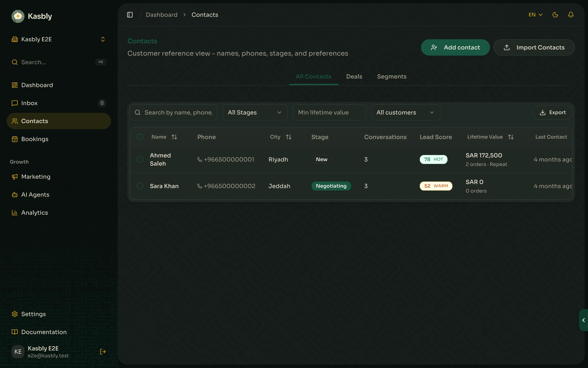Sort by Lifetime Value arrows
The image size is (588, 368).
(511, 137)
